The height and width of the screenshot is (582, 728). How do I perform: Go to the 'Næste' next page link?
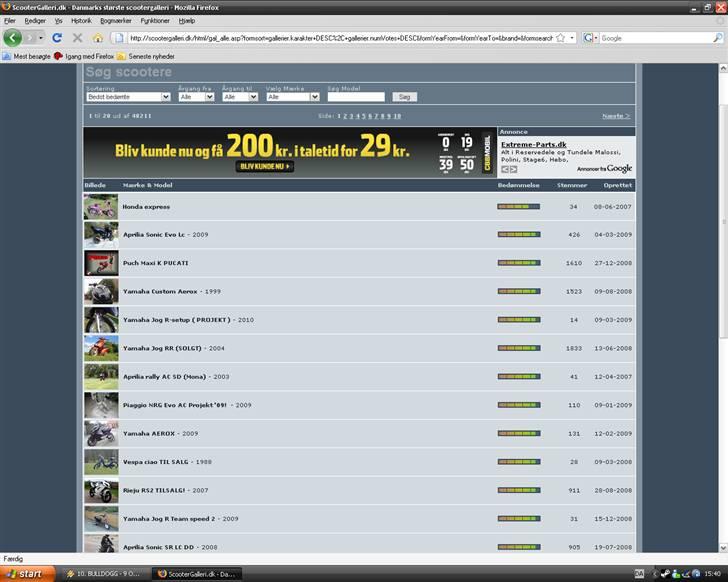(x=615, y=116)
